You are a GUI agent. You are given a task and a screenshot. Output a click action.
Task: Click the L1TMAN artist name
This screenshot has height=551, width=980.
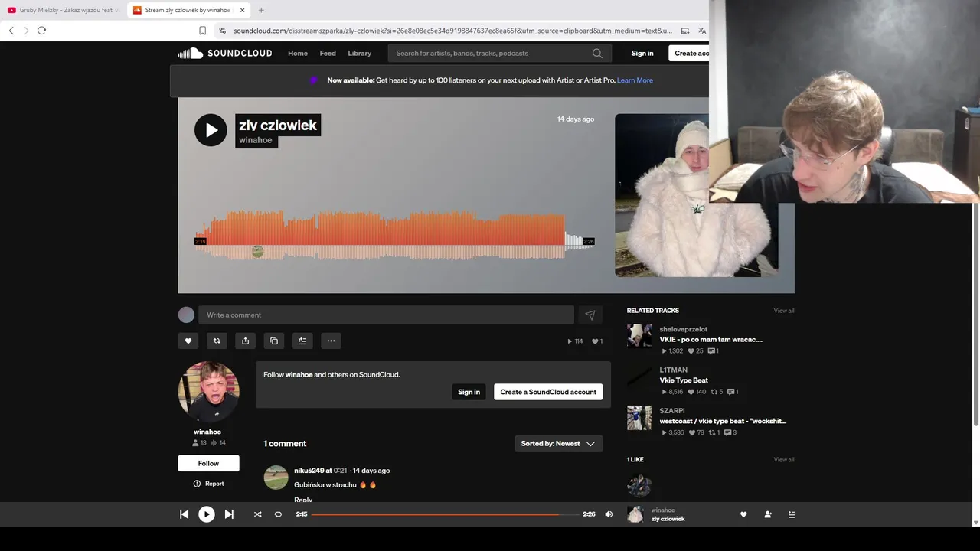coord(674,370)
